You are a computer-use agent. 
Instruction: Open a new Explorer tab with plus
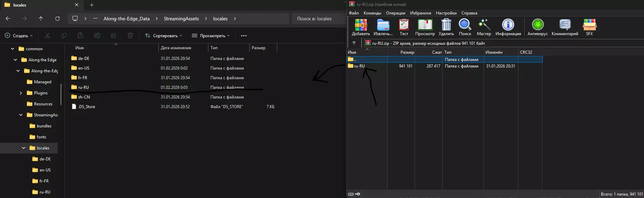pyautogui.click(x=92, y=5)
